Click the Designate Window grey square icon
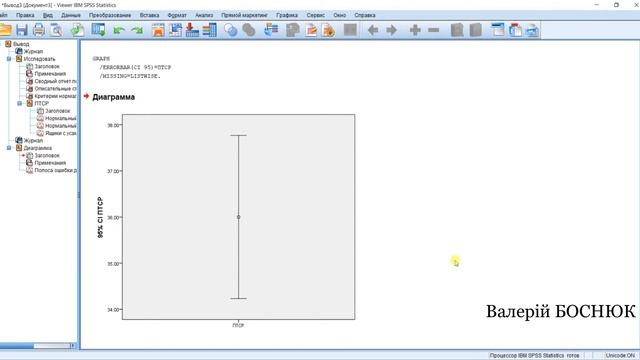The image size is (640, 360). coord(350,30)
